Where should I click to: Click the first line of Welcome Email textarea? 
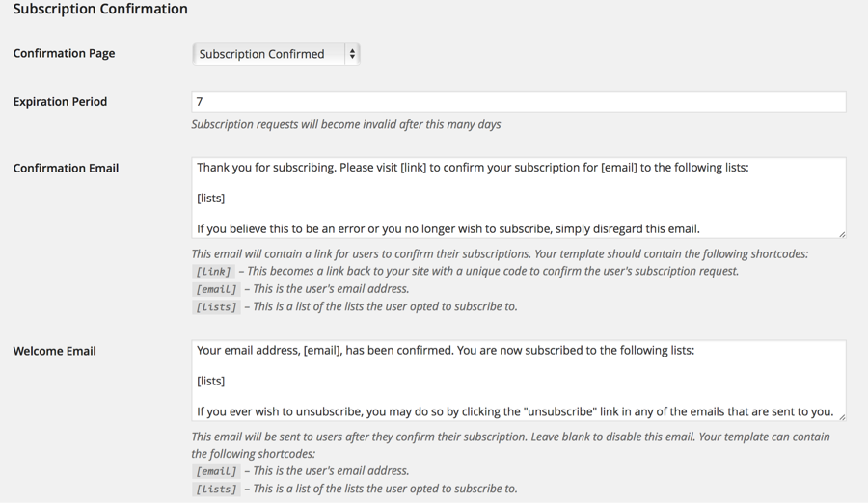(446, 351)
